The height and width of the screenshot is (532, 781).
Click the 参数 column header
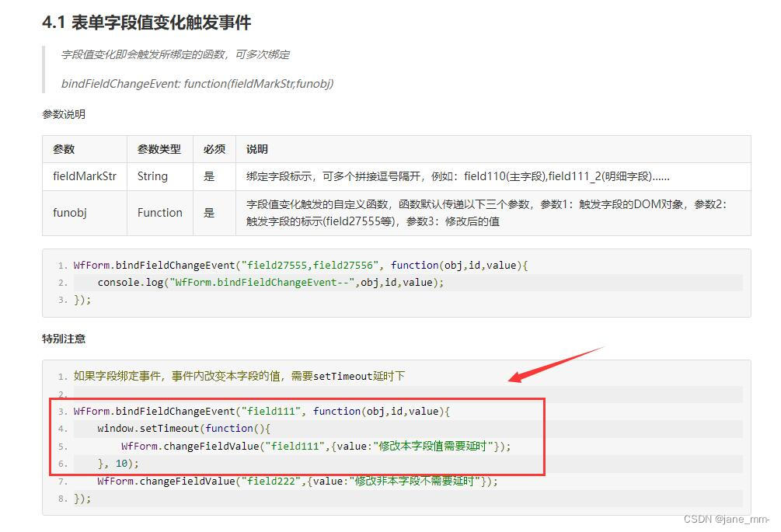(64, 149)
